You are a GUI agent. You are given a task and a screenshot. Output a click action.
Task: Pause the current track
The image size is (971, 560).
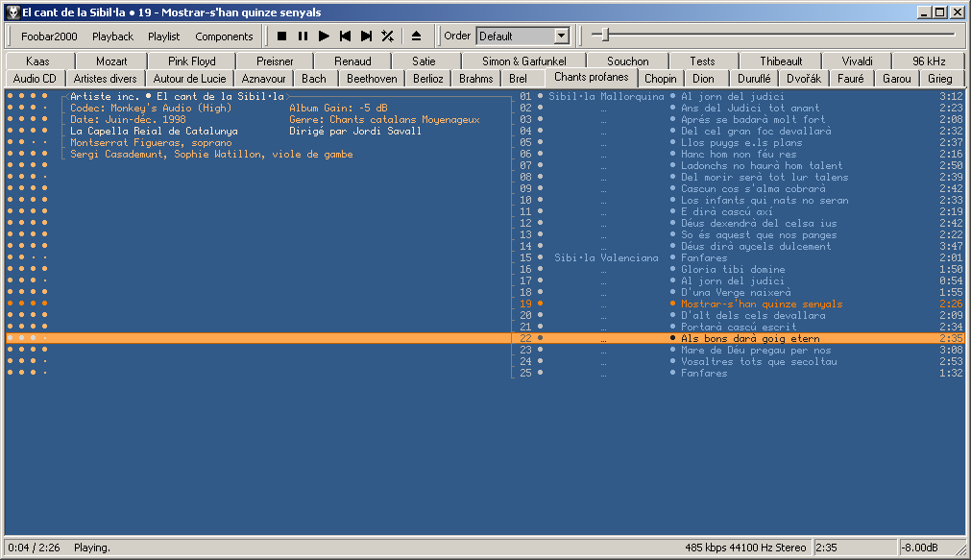pos(303,37)
